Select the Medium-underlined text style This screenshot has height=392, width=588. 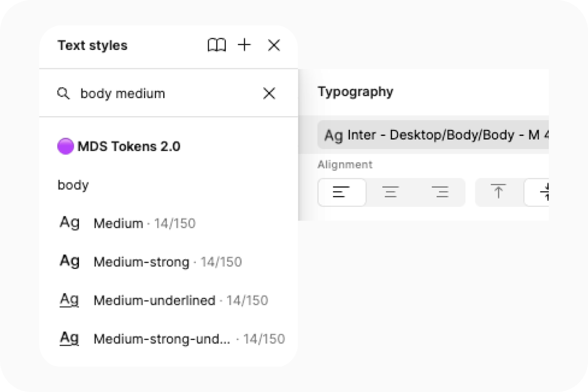pos(180,300)
